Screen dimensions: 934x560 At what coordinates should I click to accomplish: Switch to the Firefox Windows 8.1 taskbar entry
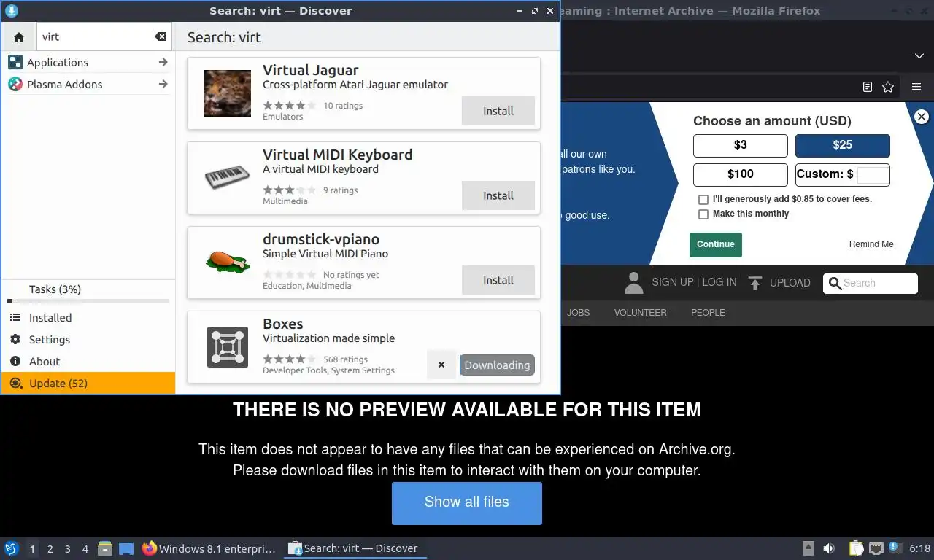point(209,548)
